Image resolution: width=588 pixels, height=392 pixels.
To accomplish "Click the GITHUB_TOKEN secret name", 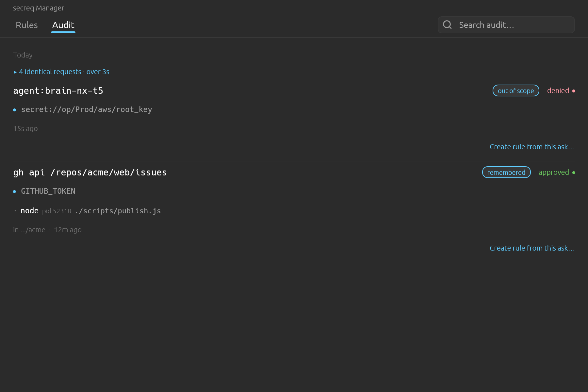I will coord(48,191).
